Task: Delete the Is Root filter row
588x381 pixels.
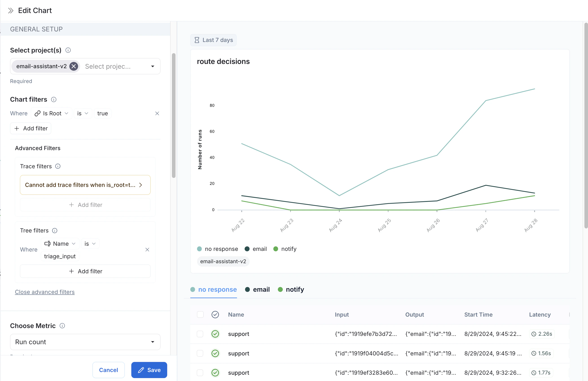Action: point(157,113)
